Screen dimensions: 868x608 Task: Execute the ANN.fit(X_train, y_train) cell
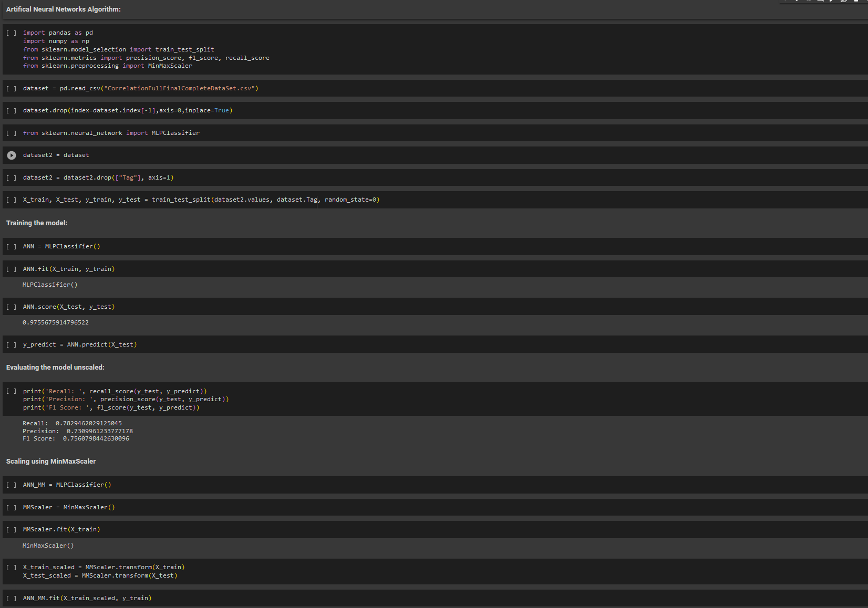pyautogui.click(x=12, y=269)
